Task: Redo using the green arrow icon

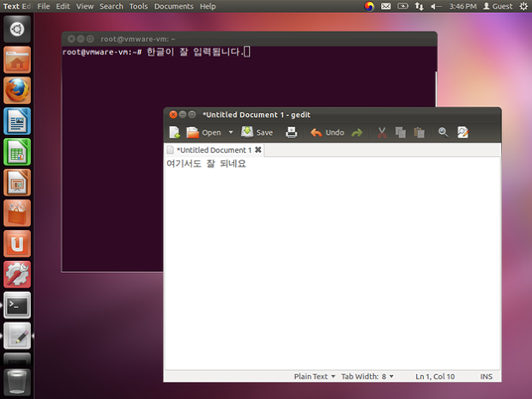Action: pyautogui.click(x=357, y=132)
